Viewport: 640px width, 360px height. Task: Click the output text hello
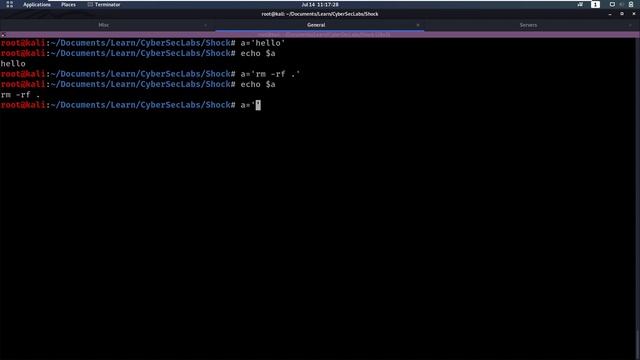(13, 64)
